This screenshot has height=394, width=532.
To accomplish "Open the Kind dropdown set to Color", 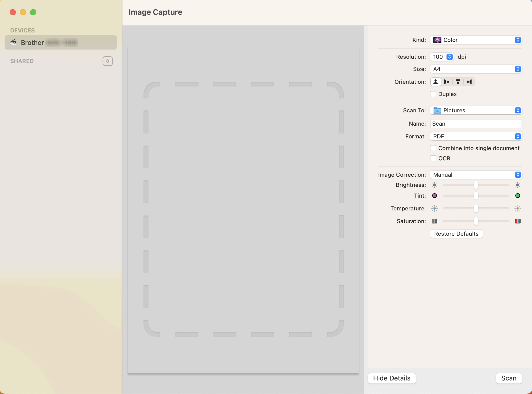I will (x=476, y=40).
